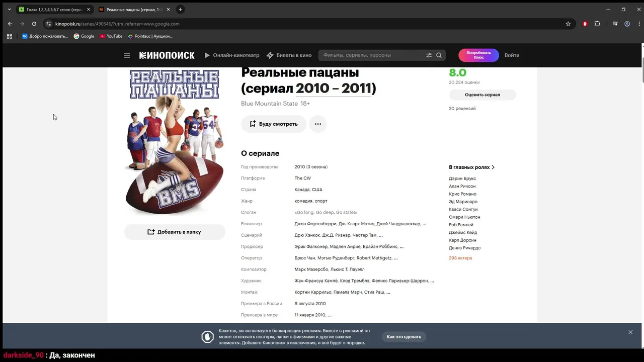This screenshot has height=362, width=644.
Task: Open actor Джеймс Кейд page
Action: click(463, 232)
